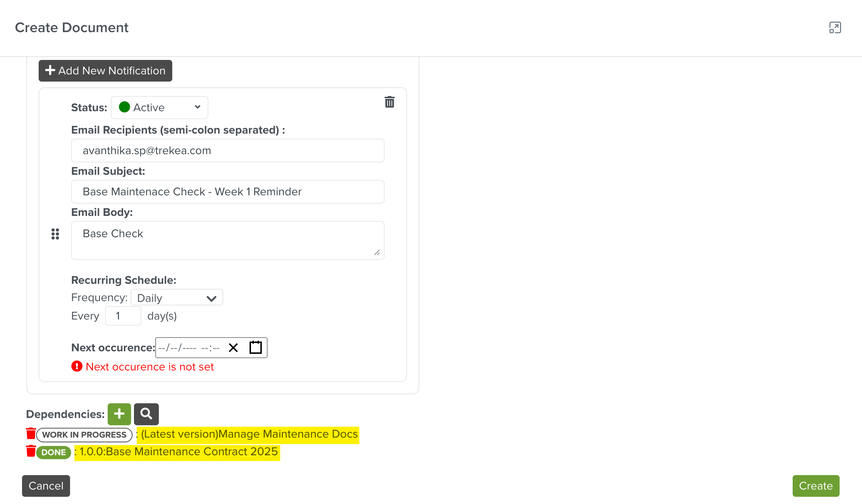Image resolution: width=862 pixels, height=504 pixels.
Task: Edit the Email Body text area
Action: [228, 240]
